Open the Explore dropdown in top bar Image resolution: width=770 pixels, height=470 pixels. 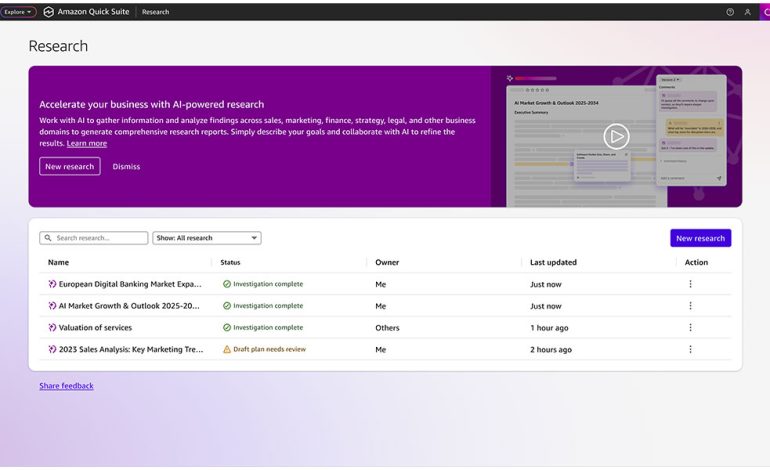18,12
